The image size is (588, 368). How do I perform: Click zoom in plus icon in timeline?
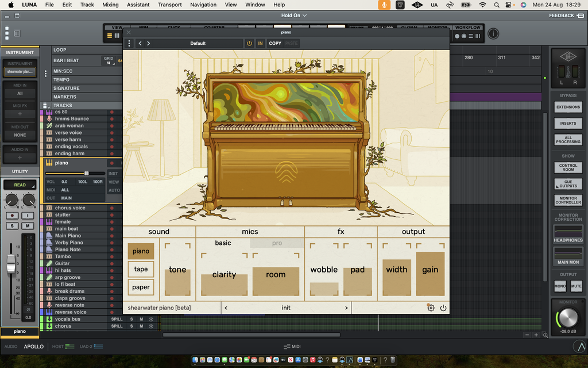click(x=536, y=335)
